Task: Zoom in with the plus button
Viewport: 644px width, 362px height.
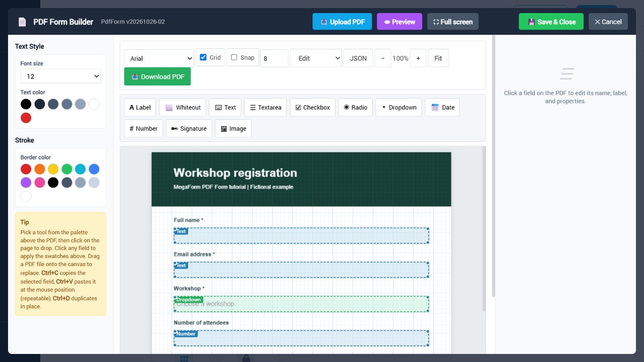Action: coord(418,58)
